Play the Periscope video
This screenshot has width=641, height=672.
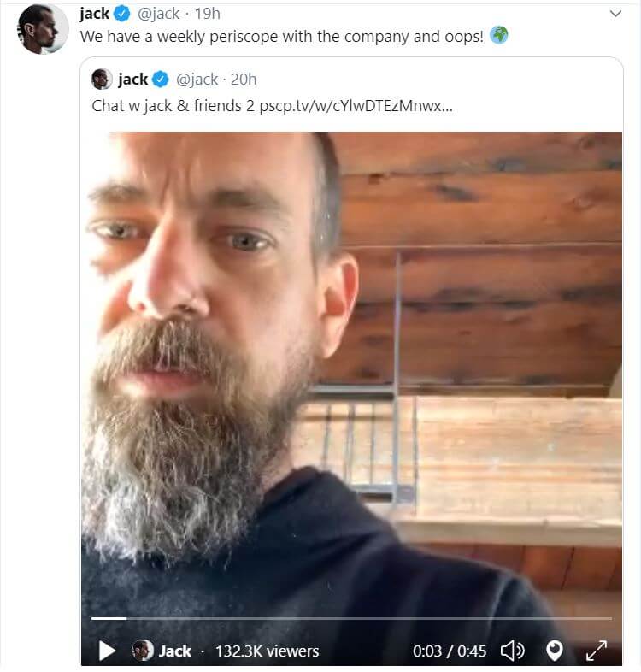pos(107,651)
